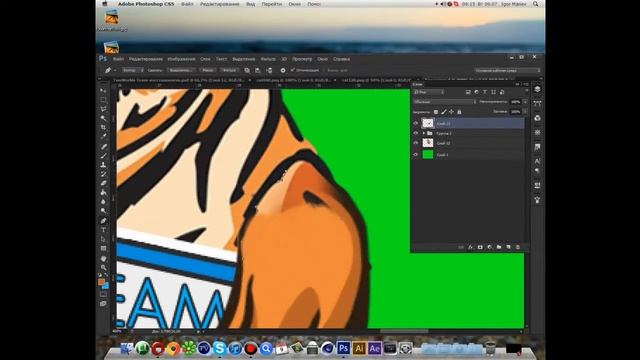Click the lock transparent pixels icon
This screenshot has width=640, height=360.
pos(436,112)
